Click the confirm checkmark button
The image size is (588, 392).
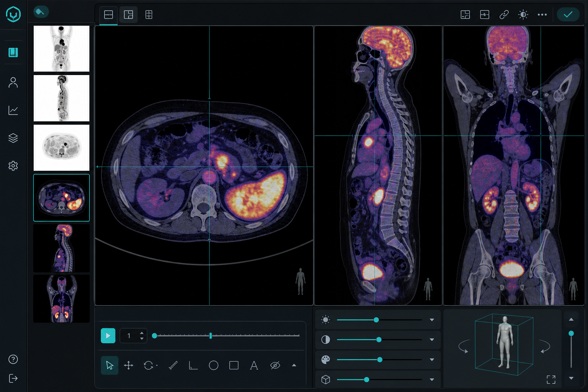[x=568, y=15]
